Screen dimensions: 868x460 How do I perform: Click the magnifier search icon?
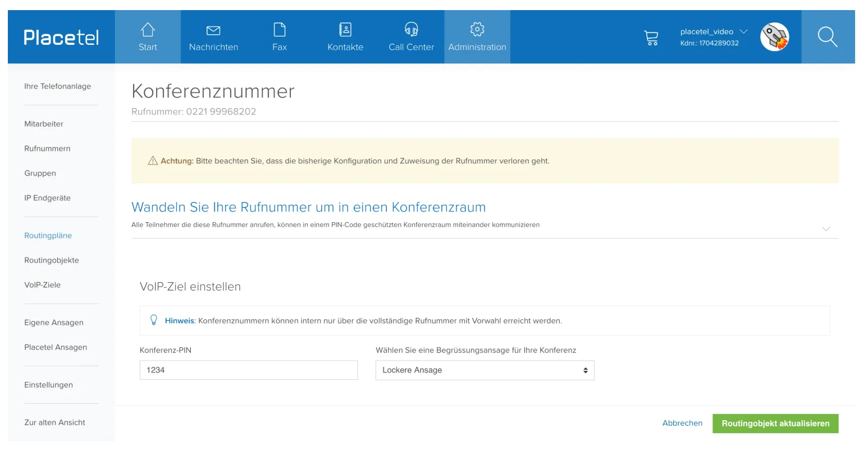click(828, 37)
